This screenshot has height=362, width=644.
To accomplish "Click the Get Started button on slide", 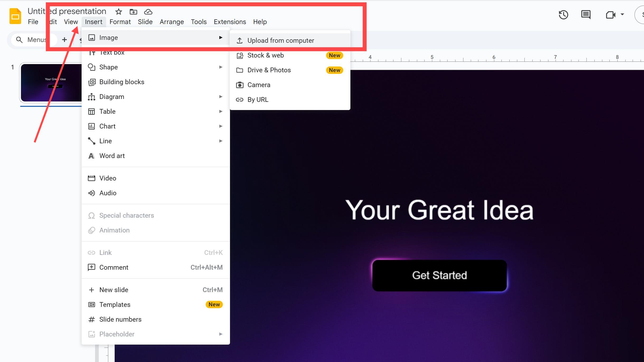I will 439,275.
